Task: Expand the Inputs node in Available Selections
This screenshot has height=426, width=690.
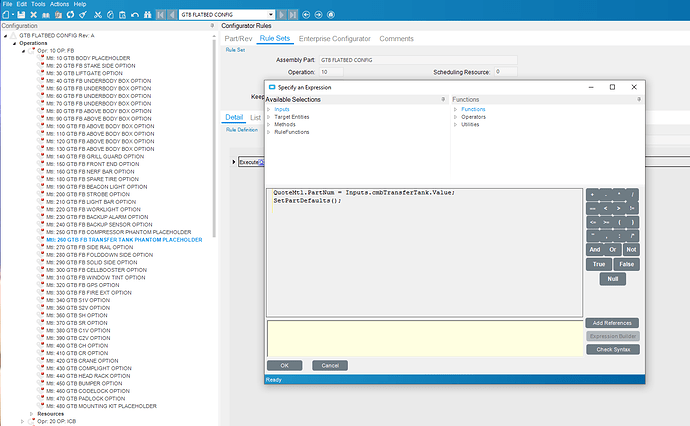Action: point(268,109)
